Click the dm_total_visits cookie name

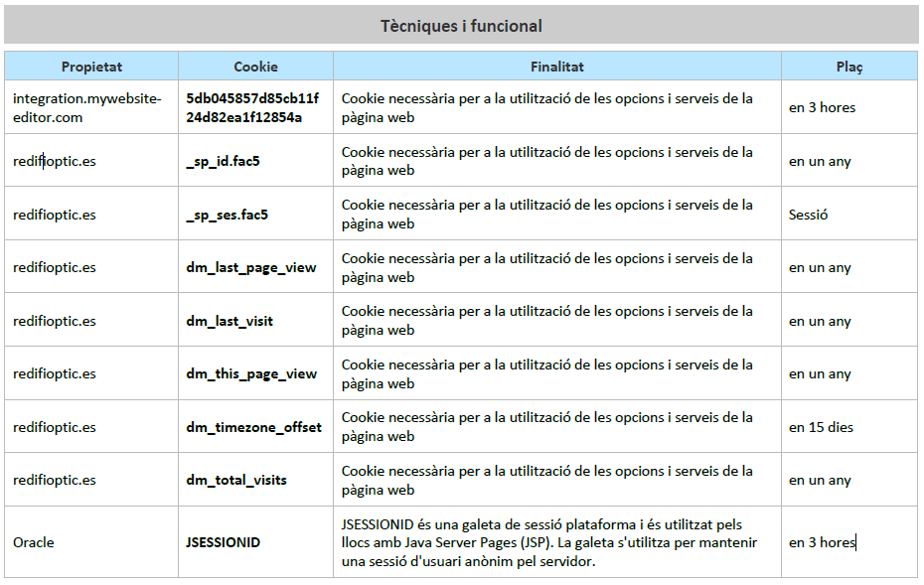click(236, 480)
